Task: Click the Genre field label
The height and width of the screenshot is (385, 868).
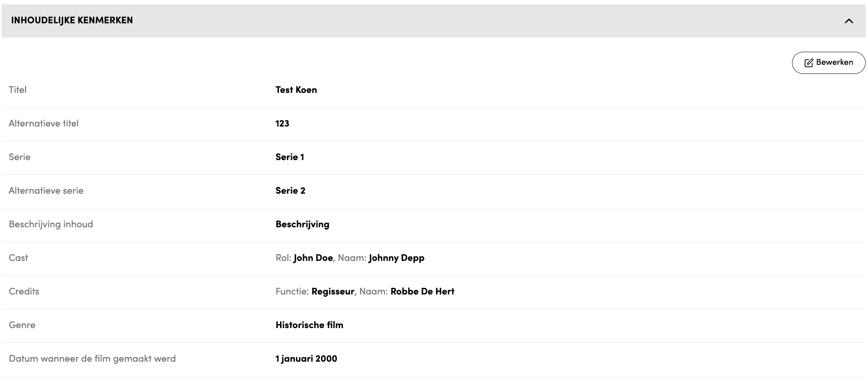Action: 22,325
